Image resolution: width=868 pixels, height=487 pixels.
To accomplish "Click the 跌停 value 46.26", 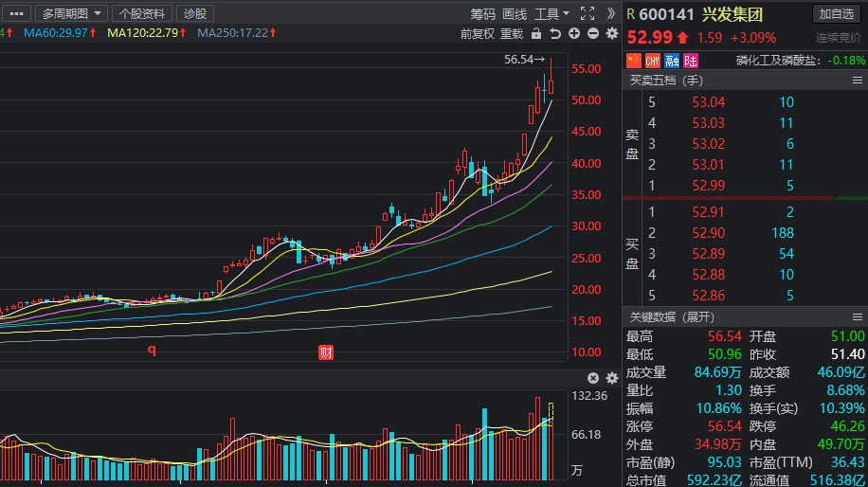I will coord(847,426).
